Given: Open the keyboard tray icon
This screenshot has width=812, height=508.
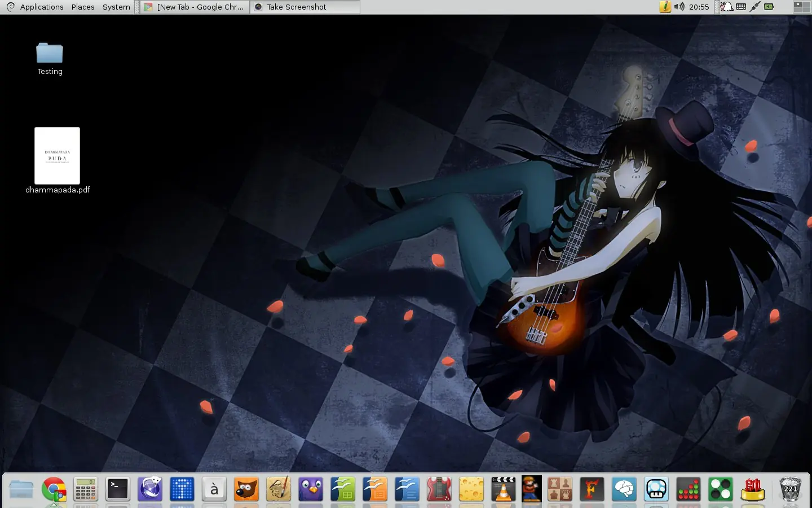Looking at the screenshot, I should click(741, 7).
